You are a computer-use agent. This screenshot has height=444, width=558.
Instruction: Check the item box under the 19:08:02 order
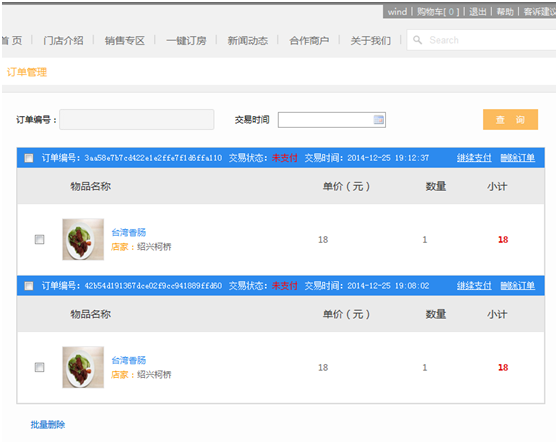point(40,367)
